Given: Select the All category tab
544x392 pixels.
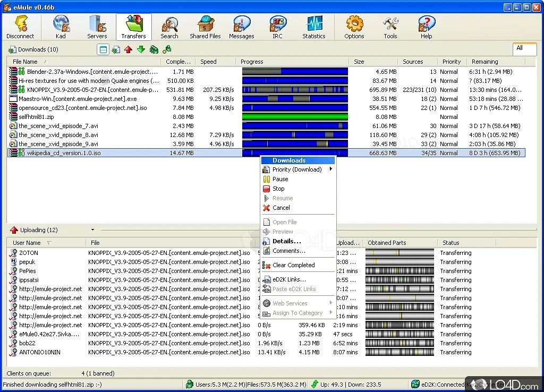Looking at the screenshot, I should [520, 48].
